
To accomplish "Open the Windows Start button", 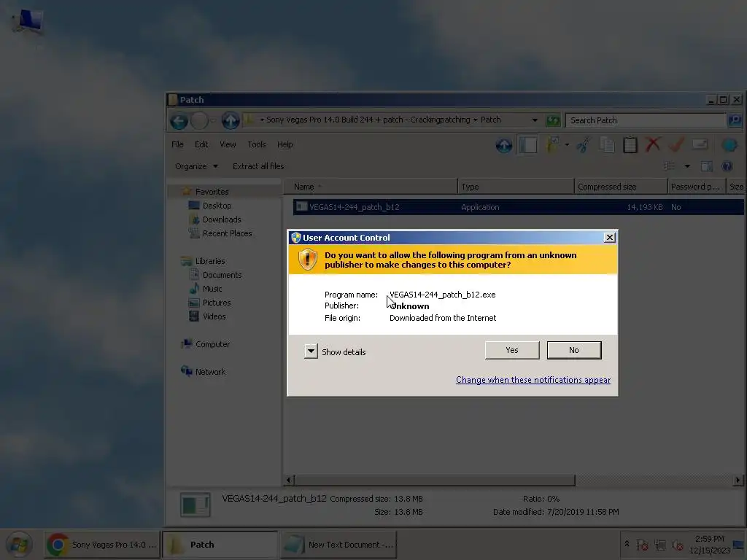I will point(19,544).
